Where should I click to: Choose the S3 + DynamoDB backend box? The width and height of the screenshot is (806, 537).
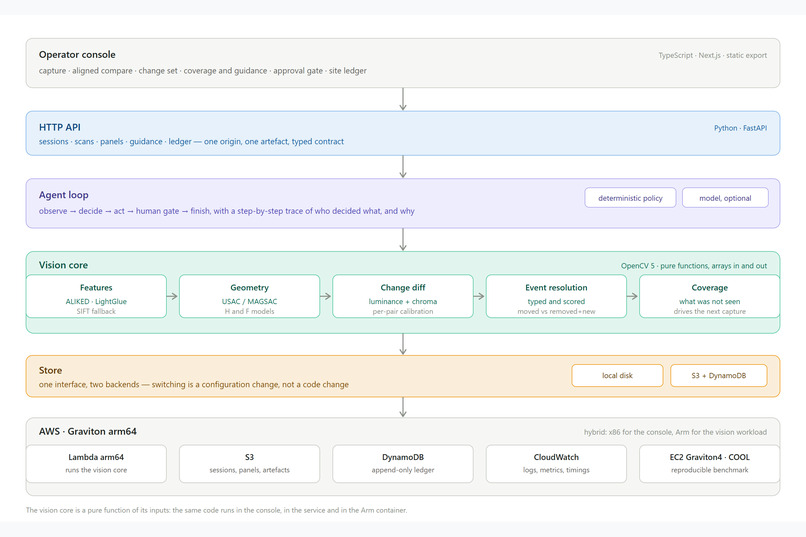pos(719,376)
